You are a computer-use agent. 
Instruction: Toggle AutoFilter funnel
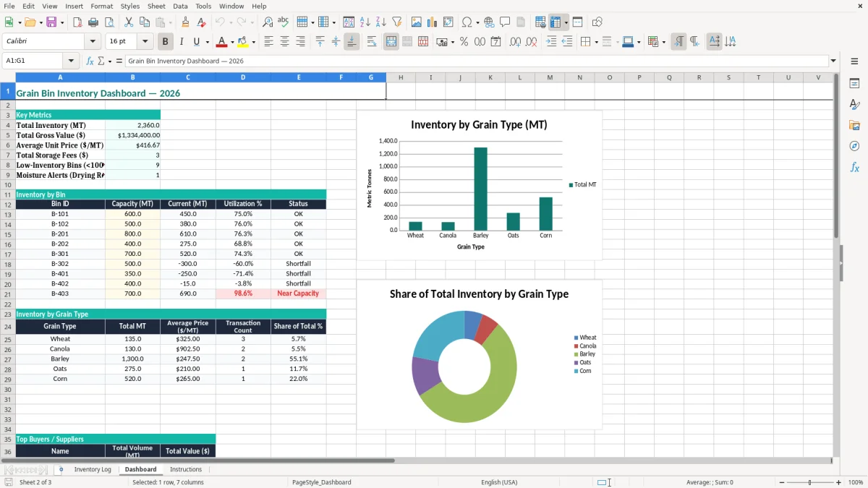[x=396, y=22]
